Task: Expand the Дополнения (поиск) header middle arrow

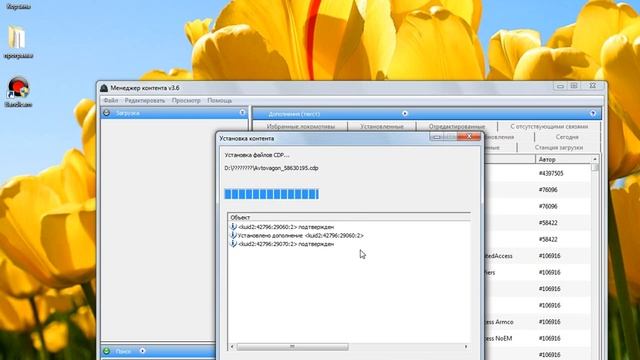Action: (x=405, y=113)
